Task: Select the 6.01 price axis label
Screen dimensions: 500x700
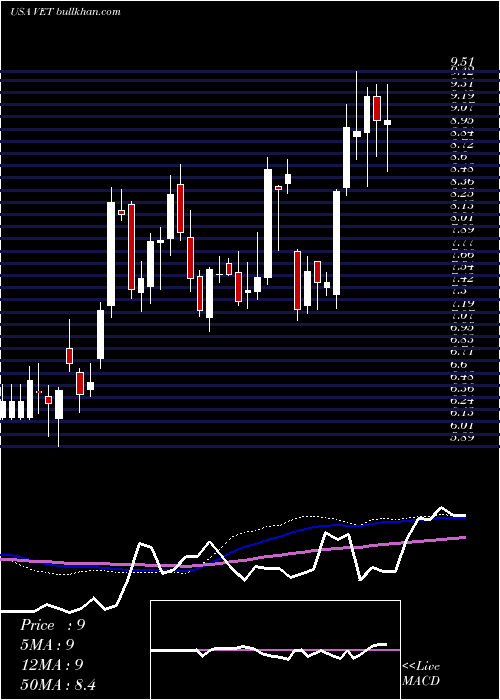Action: [462, 425]
